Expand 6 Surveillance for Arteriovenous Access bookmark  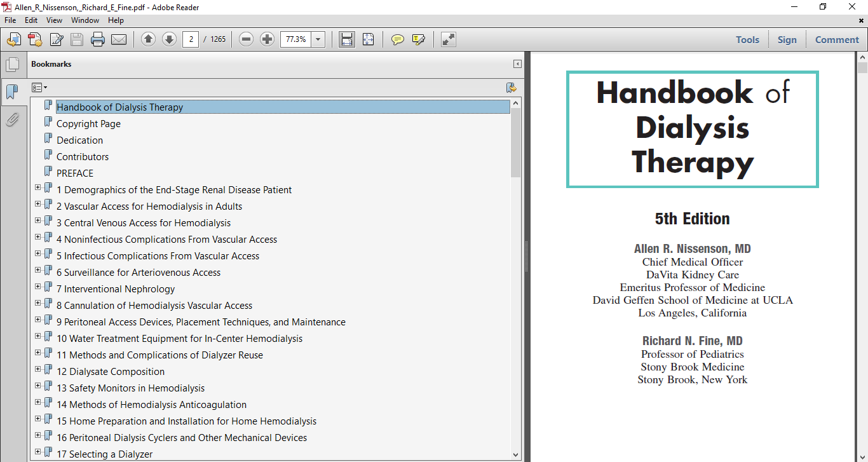click(37, 270)
